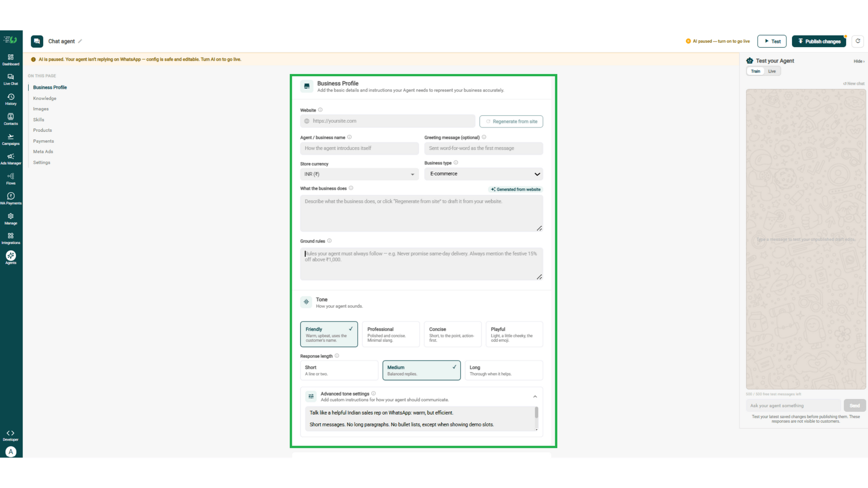Turn on the paused AI status indicator
Viewport: 868px width, 488px height.
[718, 41]
